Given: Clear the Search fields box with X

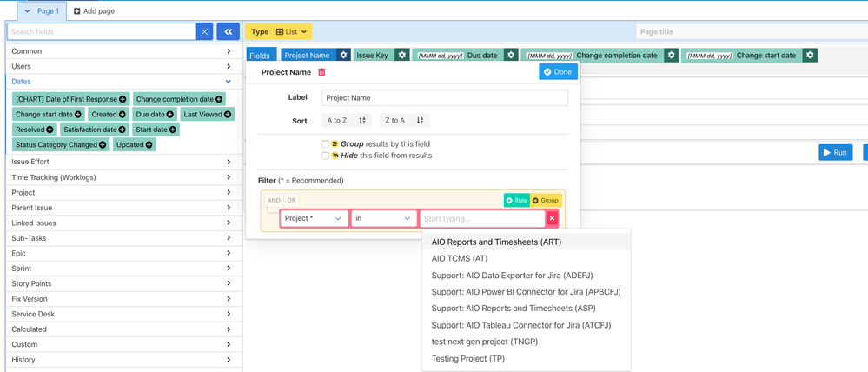Looking at the screenshot, I should (204, 32).
